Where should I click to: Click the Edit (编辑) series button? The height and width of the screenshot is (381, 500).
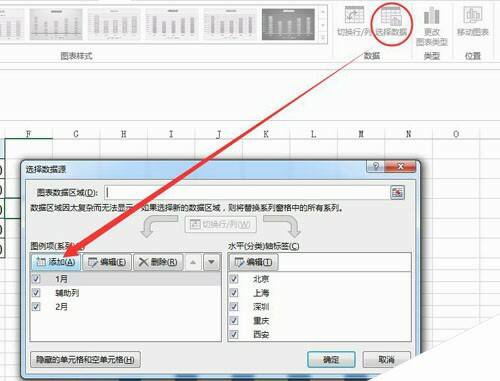click(x=107, y=262)
